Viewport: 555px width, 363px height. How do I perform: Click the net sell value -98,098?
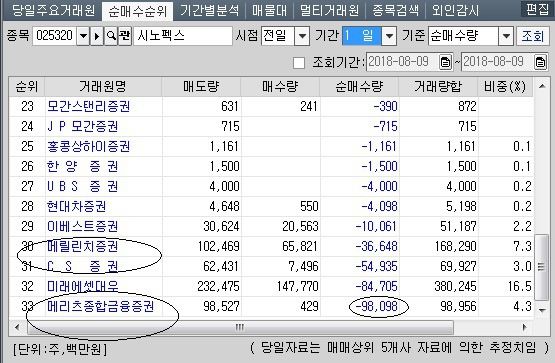pyautogui.click(x=378, y=306)
